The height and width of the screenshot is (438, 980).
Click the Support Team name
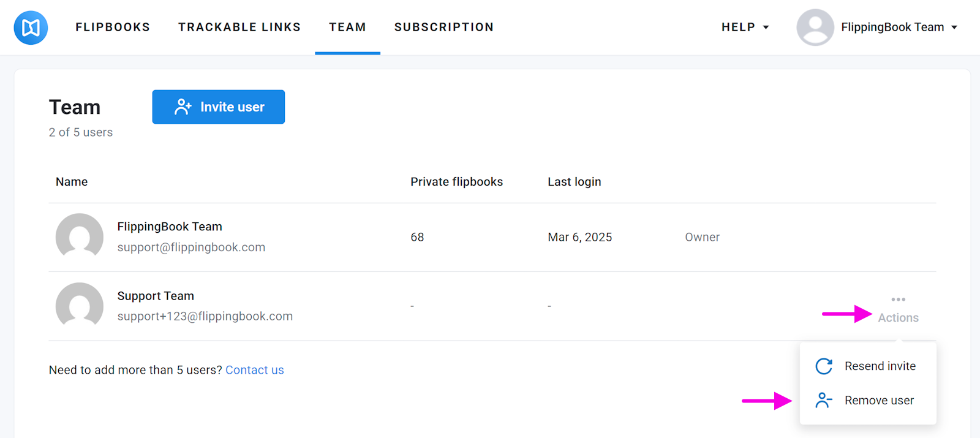tap(156, 296)
